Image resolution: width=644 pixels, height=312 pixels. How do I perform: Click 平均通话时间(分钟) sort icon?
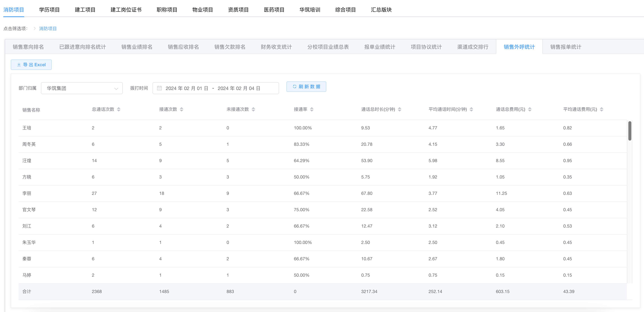471,109
